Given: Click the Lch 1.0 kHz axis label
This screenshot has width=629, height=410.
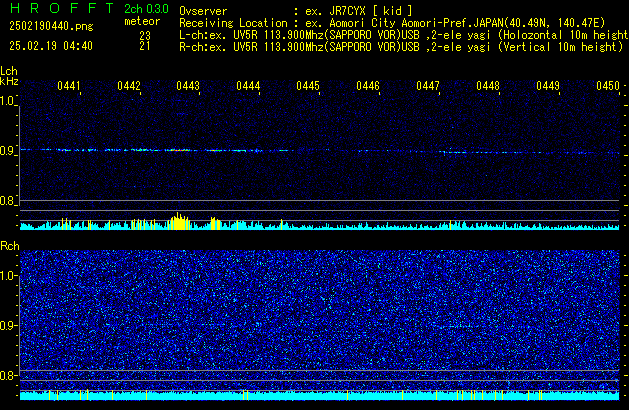Looking at the screenshot, I should click(x=8, y=101).
